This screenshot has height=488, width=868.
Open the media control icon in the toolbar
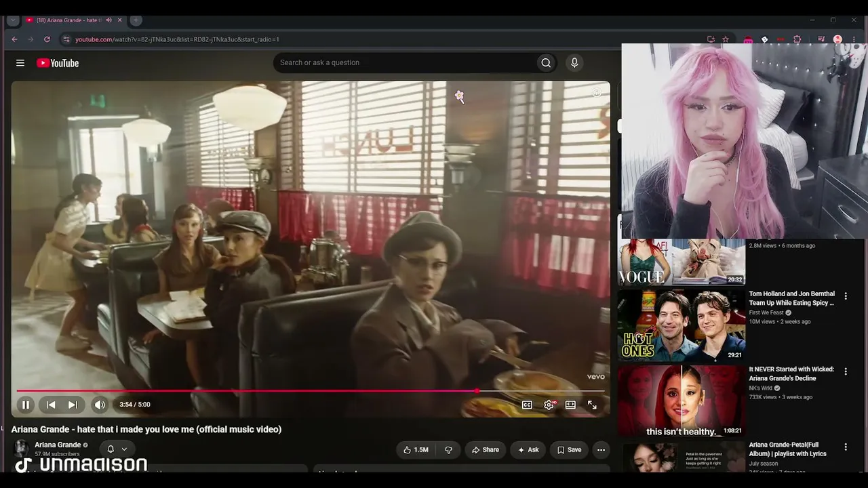pyautogui.click(x=821, y=39)
